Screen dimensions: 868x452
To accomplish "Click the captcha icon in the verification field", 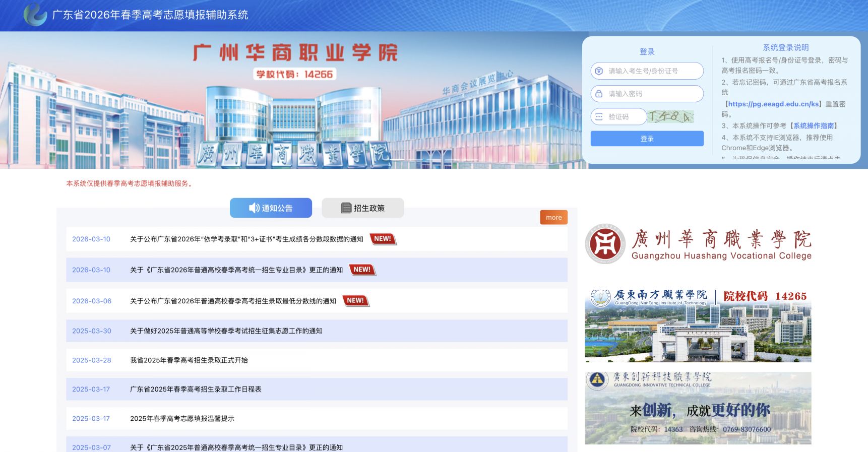I will (x=599, y=116).
